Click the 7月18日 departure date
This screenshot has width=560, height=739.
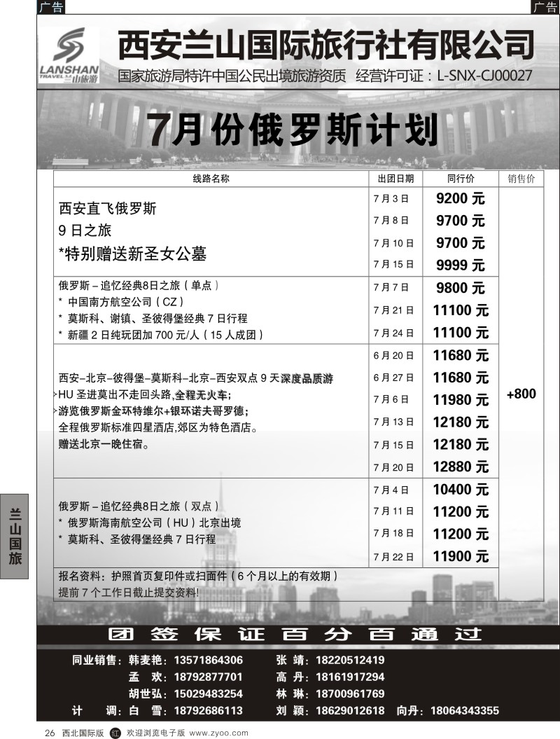tap(393, 533)
